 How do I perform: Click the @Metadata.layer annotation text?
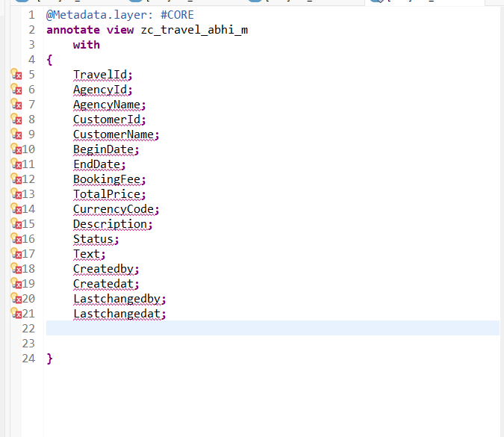(x=99, y=15)
